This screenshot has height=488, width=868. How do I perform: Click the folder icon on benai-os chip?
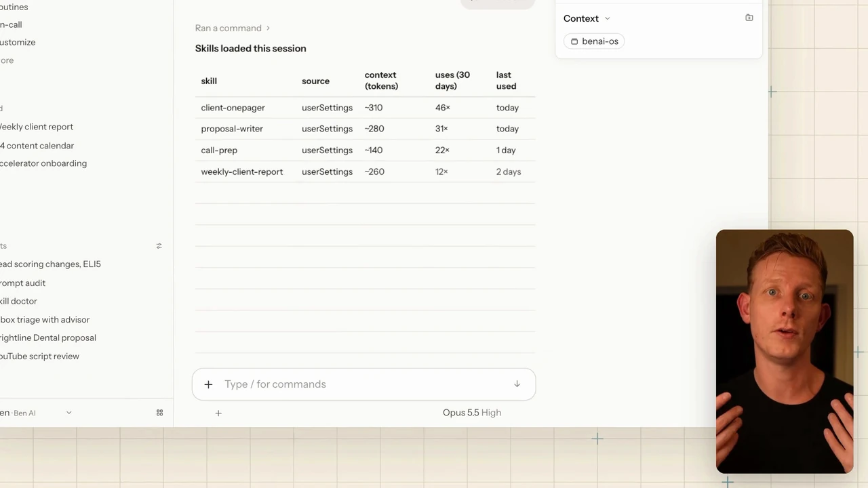(574, 41)
